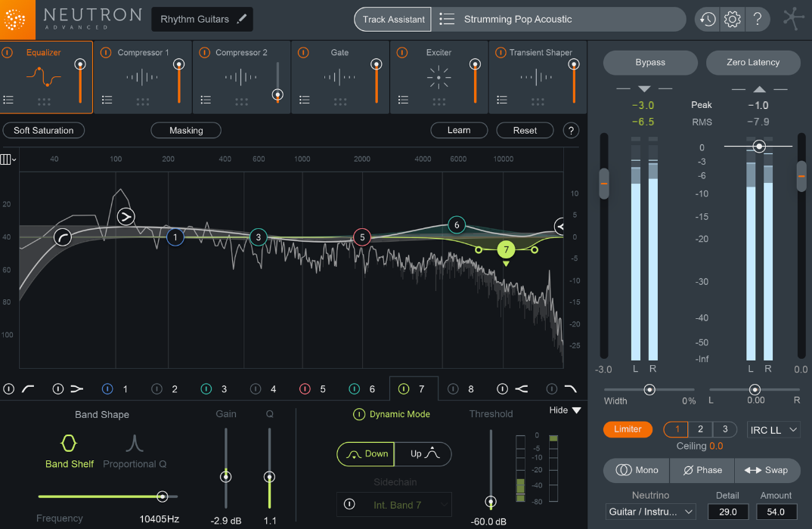Grab the Compressor 1 drag handle dots
The height and width of the screenshot is (529, 812).
(143, 101)
